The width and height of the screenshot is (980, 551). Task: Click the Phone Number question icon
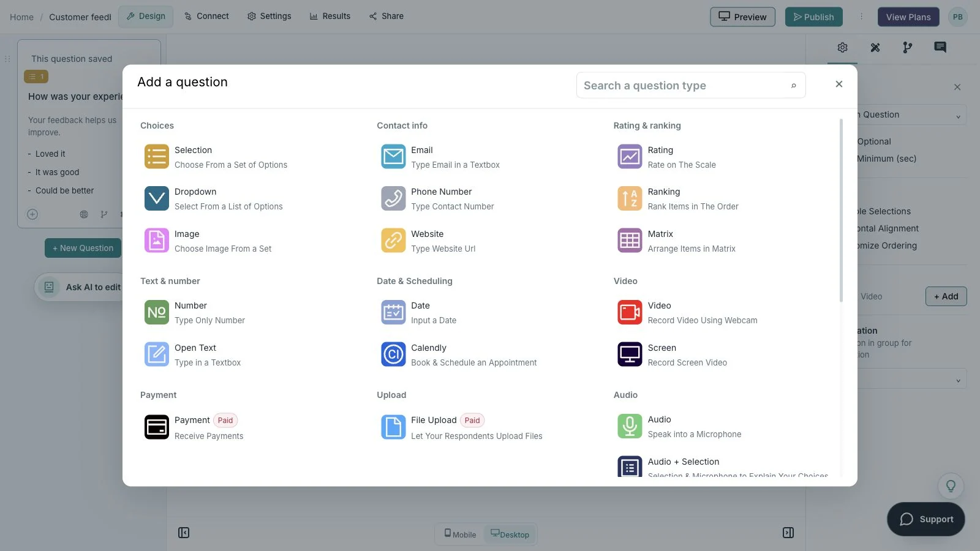[x=393, y=198]
